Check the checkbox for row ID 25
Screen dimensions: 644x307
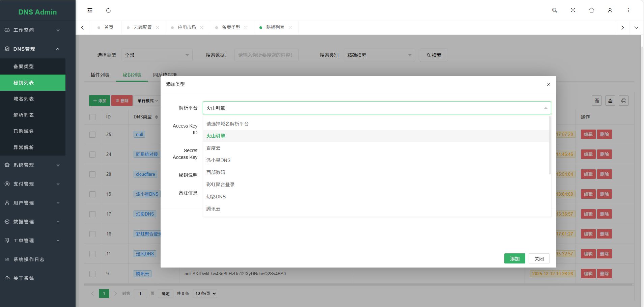click(92, 134)
